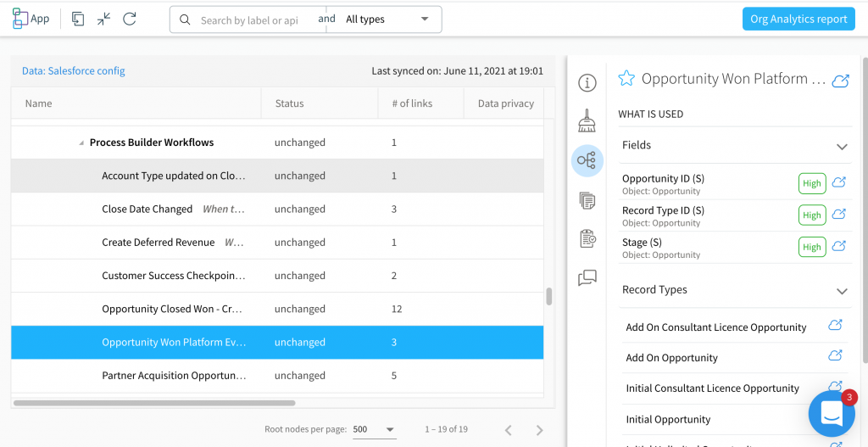Open the info icon in side panel

click(x=587, y=82)
